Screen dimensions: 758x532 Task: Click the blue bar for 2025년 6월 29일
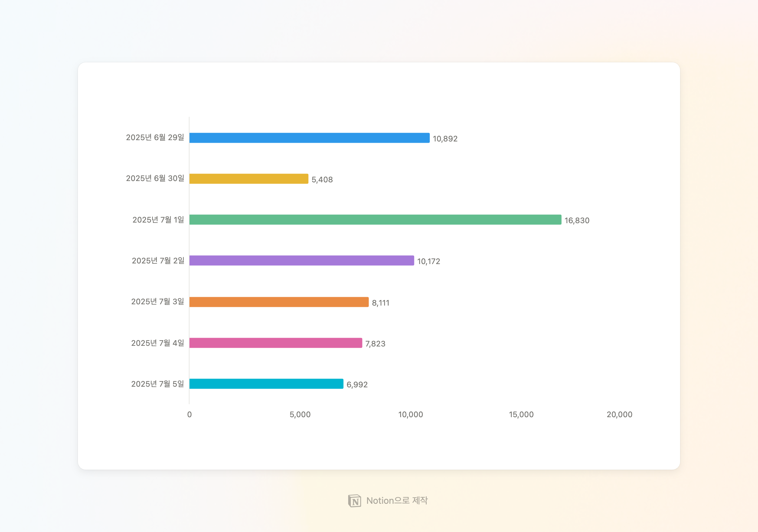coord(309,138)
